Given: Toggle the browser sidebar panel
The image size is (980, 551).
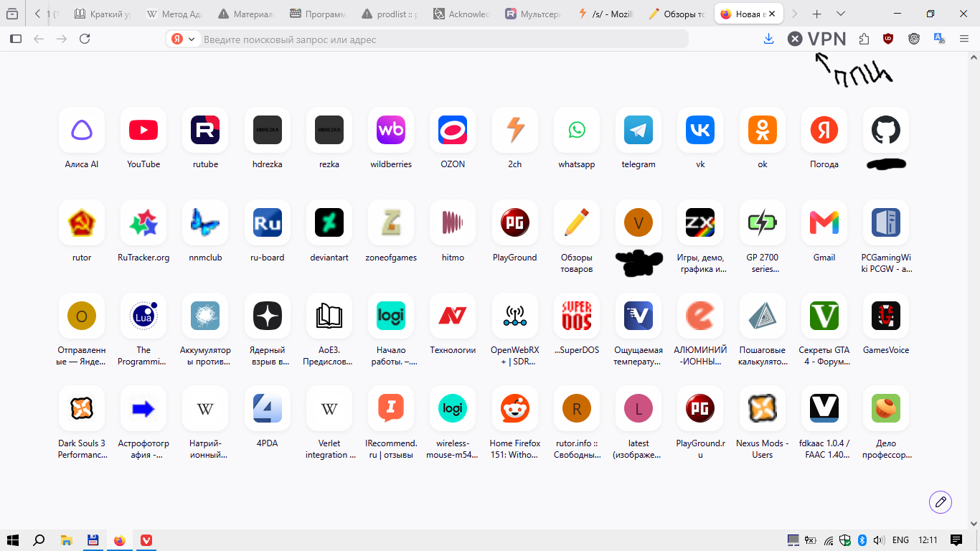Looking at the screenshot, I should 16,39.
